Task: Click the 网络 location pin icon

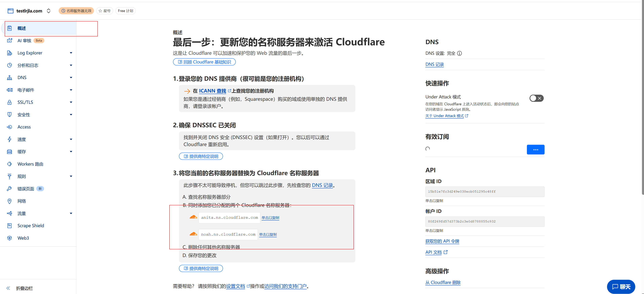Action: coord(10,201)
